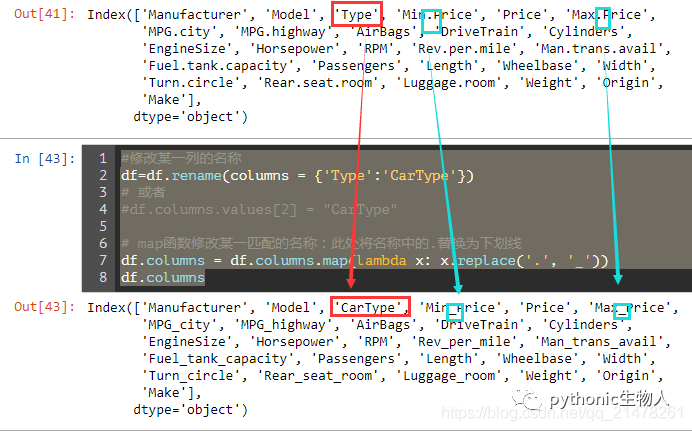Click commented line '#df.columns.values[2] = "CarType"'

(x=259, y=209)
